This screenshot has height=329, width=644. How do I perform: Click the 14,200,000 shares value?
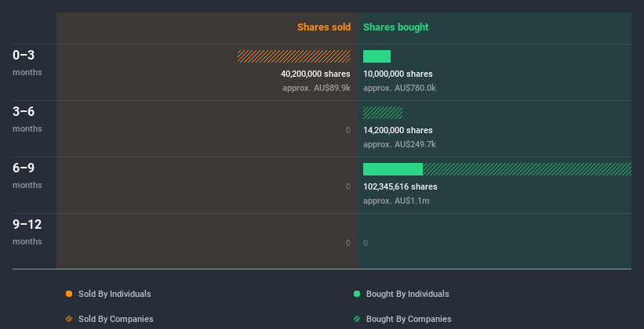pyautogui.click(x=398, y=130)
